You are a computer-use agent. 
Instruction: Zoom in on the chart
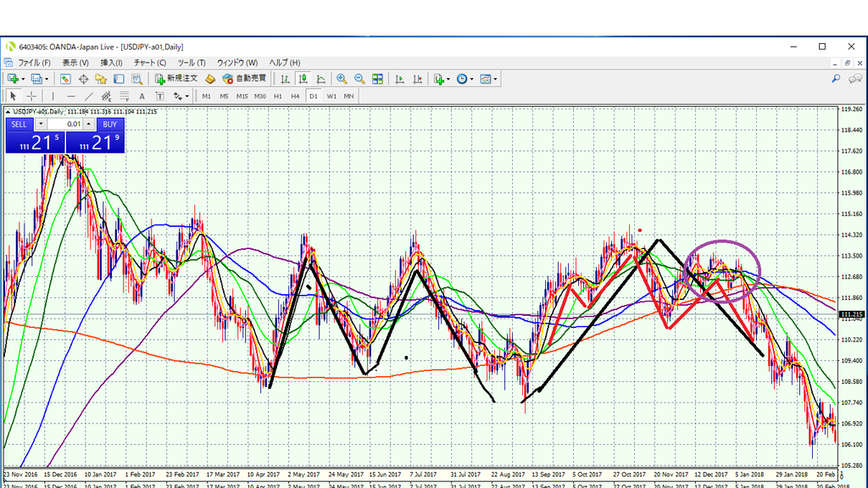[342, 79]
